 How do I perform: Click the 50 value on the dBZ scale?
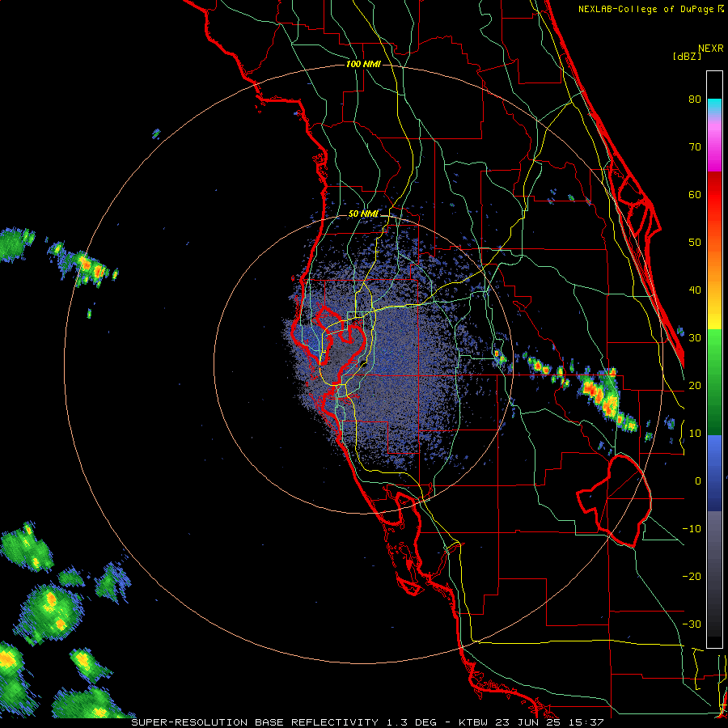pos(695,243)
